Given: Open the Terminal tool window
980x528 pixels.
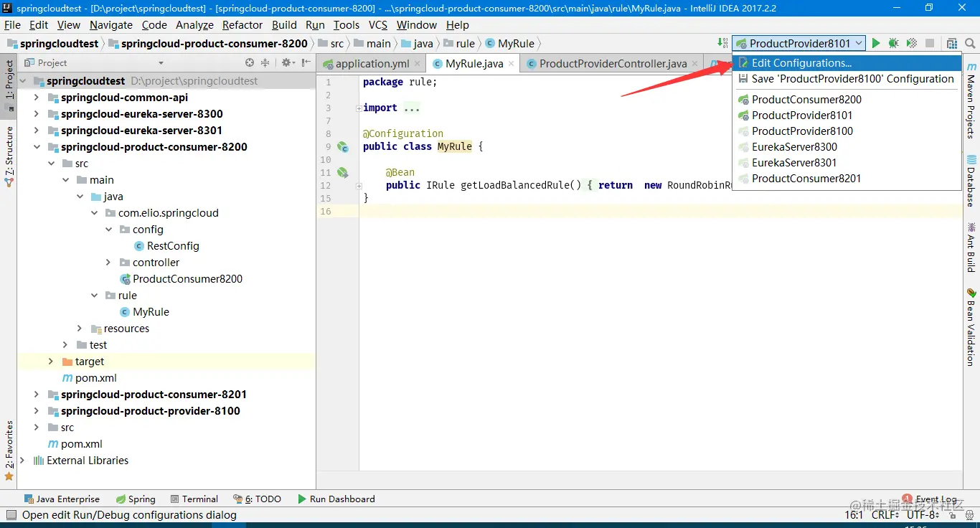Looking at the screenshot, I should click(x=194, y=499).
